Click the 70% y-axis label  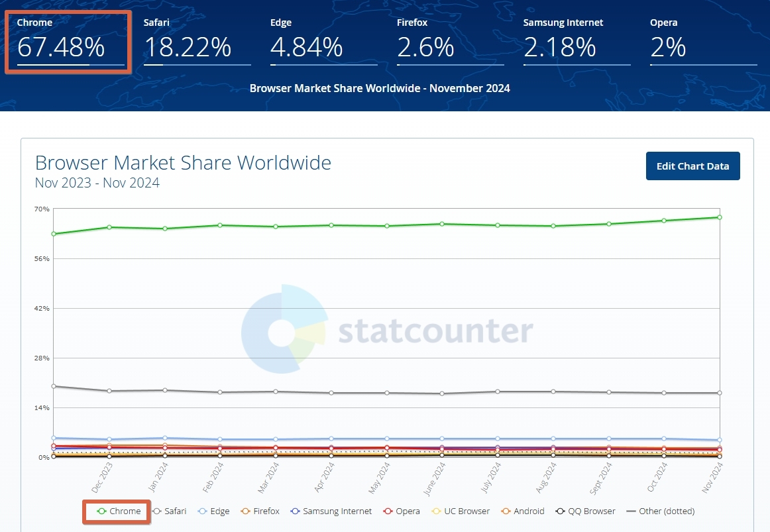pos(42,209)
